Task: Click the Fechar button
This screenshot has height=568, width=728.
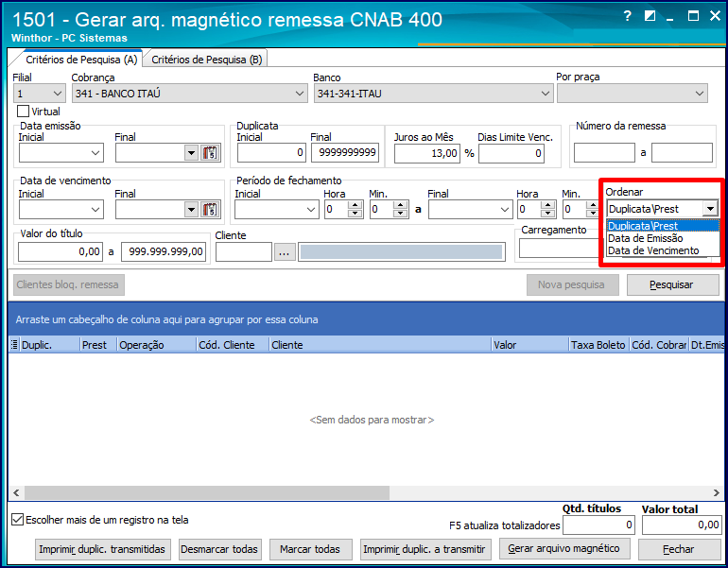Action: (x=679, y=549)
